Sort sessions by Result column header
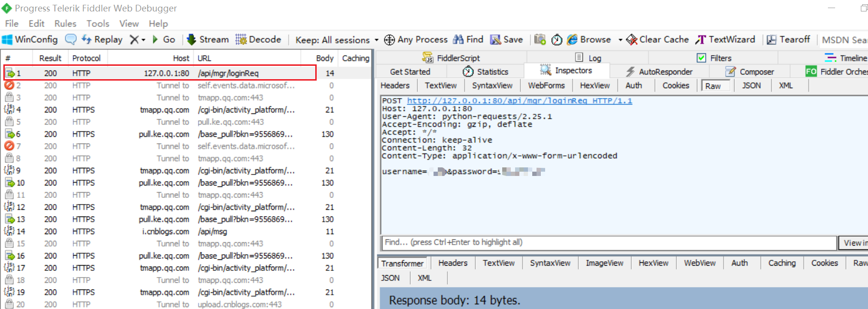868x309 pixels. [50, 58]
